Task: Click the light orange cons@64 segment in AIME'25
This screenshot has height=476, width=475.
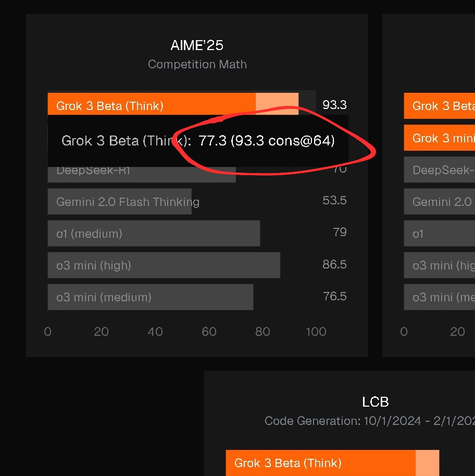Action: pos(277,104)
